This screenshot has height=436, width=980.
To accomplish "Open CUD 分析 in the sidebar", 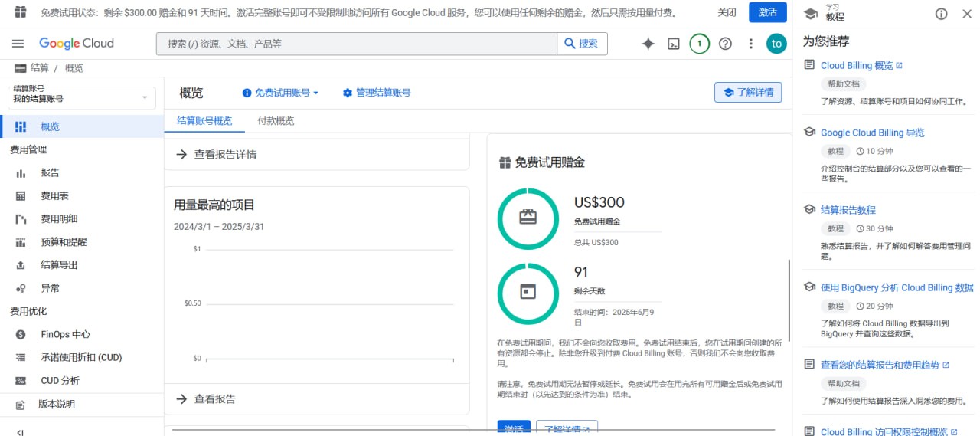I will coord(82,381).
